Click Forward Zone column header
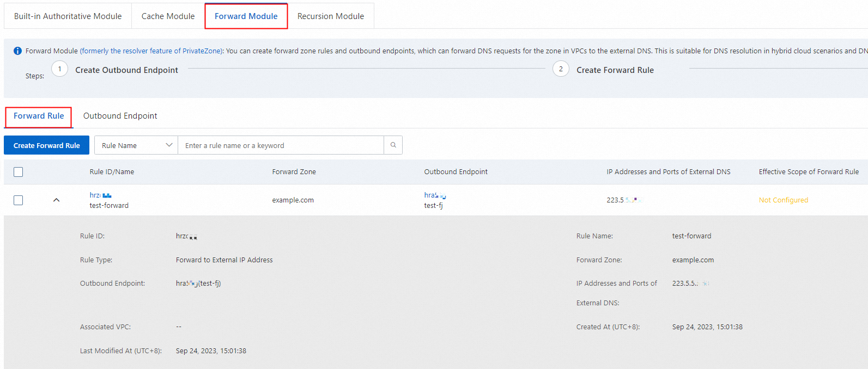This screenshot has width=868, height=369. (x=294, y=172)
